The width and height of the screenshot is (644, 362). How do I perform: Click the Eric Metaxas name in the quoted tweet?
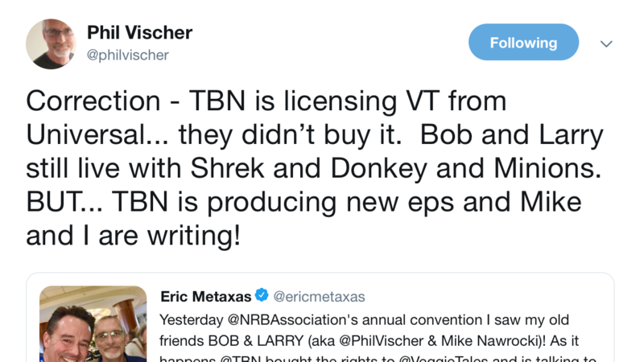(x=206, y=297)
